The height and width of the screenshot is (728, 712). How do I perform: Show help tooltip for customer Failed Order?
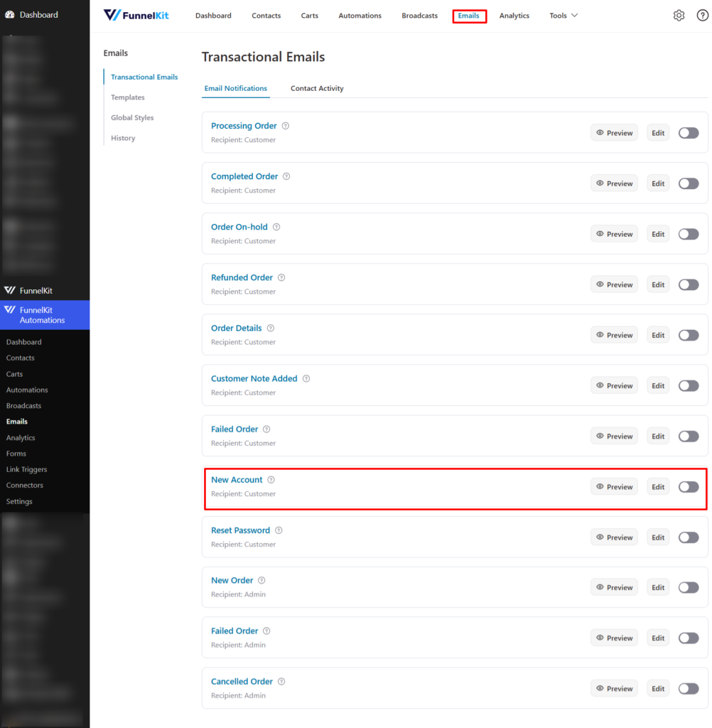coord(266,429)
